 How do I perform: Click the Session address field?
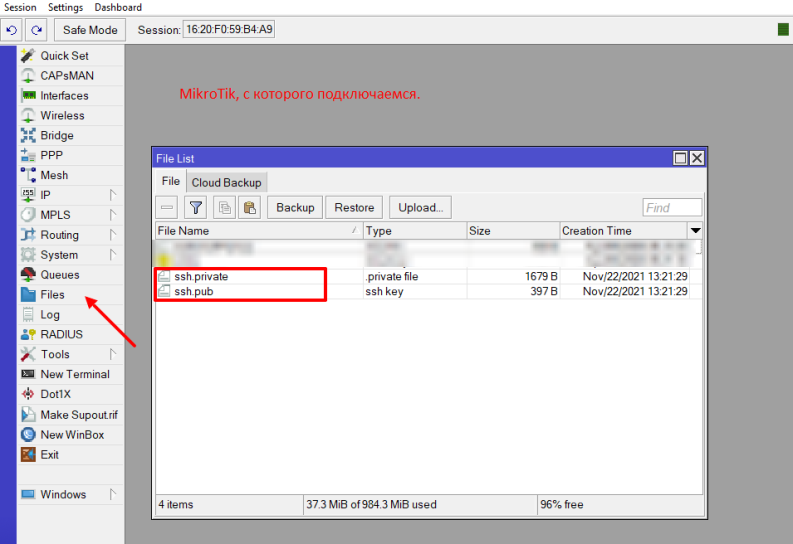(x=229, y=29)
